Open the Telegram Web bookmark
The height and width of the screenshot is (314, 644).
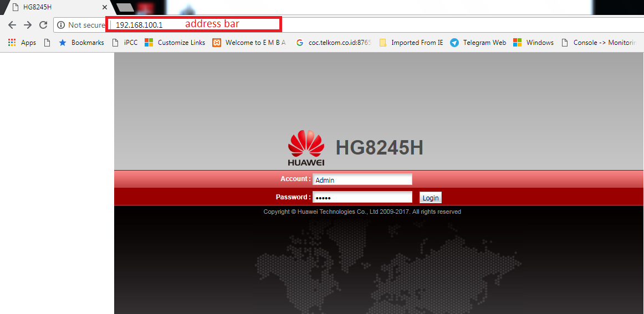click(478, 42)
